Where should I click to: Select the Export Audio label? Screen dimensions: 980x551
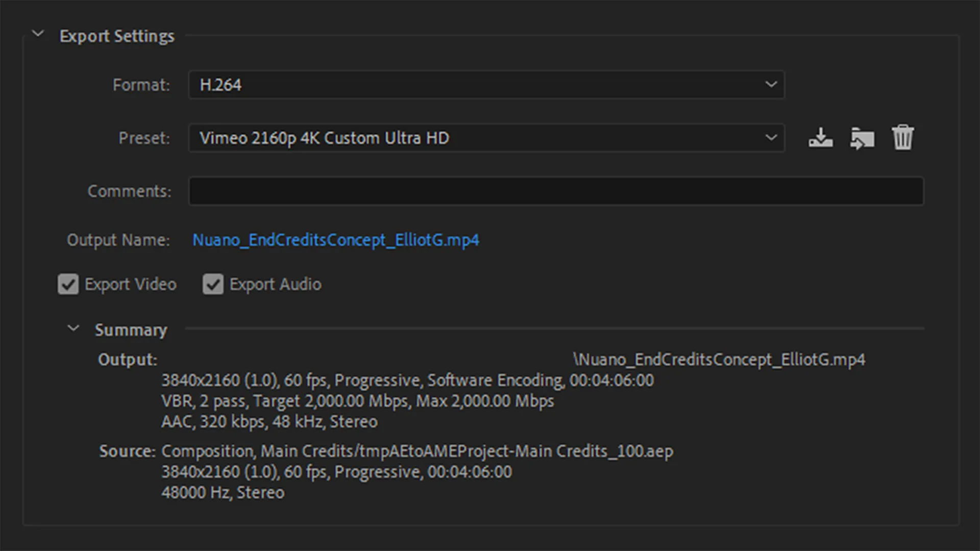(276, 284)
